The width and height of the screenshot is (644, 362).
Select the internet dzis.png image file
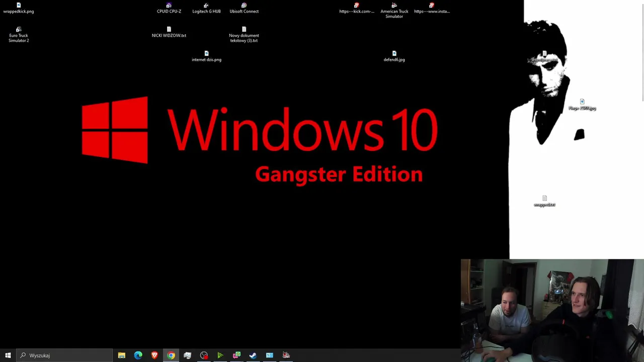206,56
